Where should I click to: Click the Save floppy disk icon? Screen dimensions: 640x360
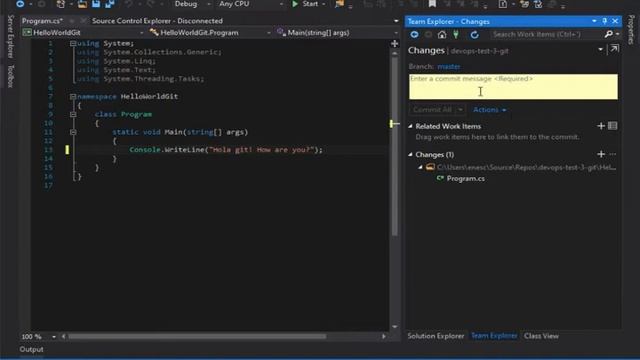(96, 4)
